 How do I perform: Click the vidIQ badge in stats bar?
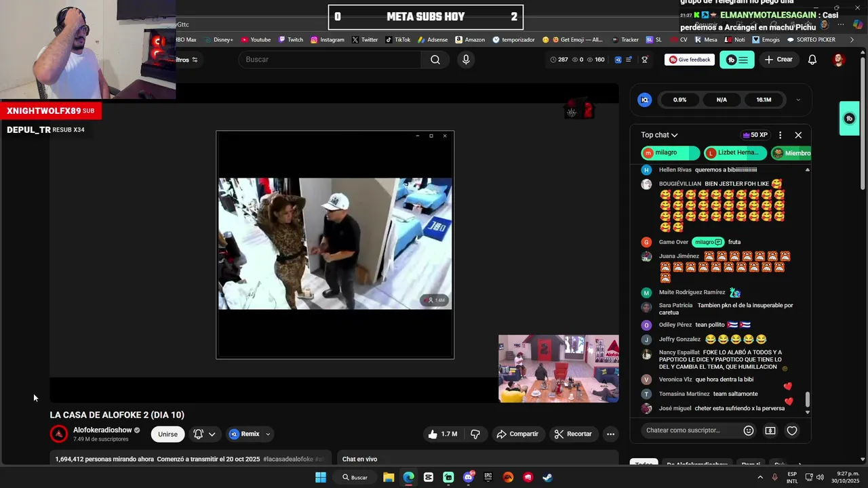tap(618, 60)
